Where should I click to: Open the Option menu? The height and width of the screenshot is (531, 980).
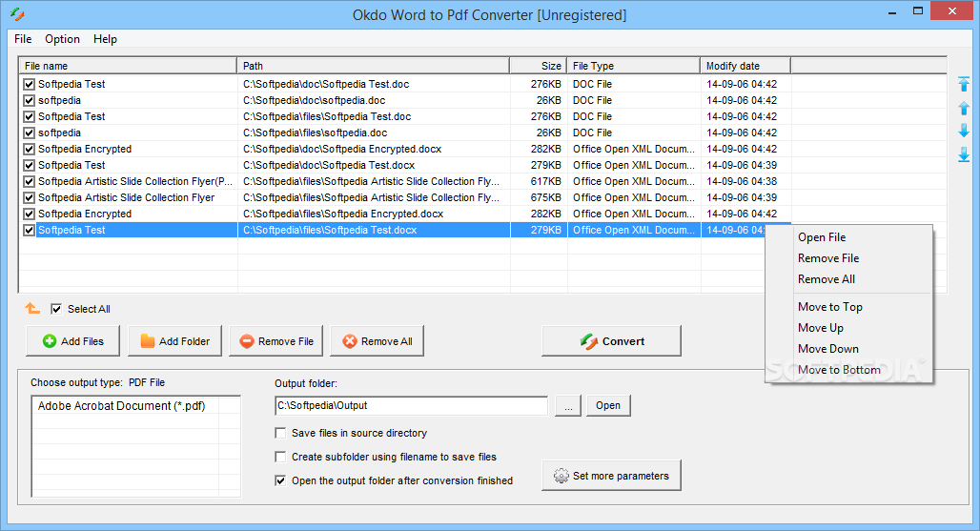coord(63,39)
